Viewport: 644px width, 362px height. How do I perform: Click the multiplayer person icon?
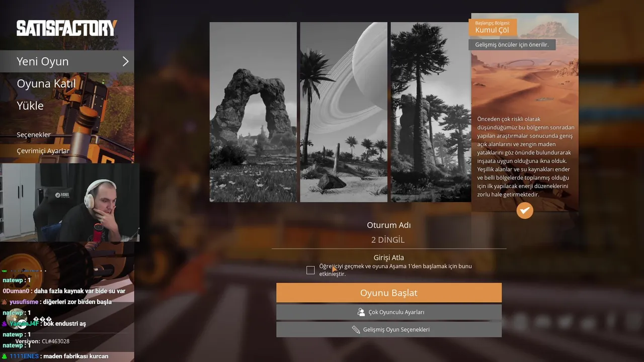pos(361,312)
